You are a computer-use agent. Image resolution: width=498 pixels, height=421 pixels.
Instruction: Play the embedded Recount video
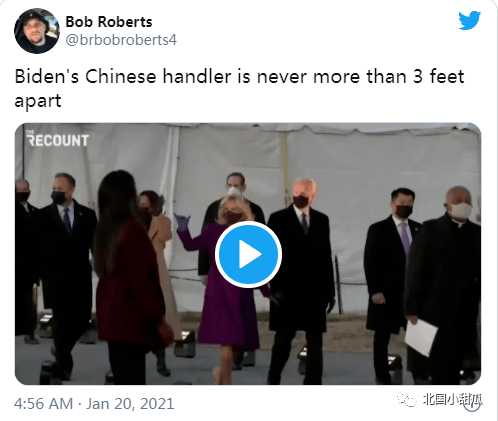coord(248,254)
